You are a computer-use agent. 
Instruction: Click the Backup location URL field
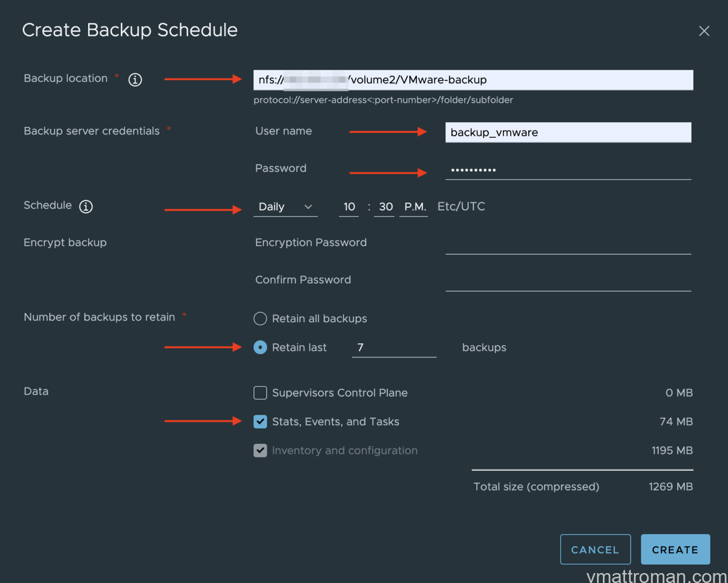pos(473,80)
